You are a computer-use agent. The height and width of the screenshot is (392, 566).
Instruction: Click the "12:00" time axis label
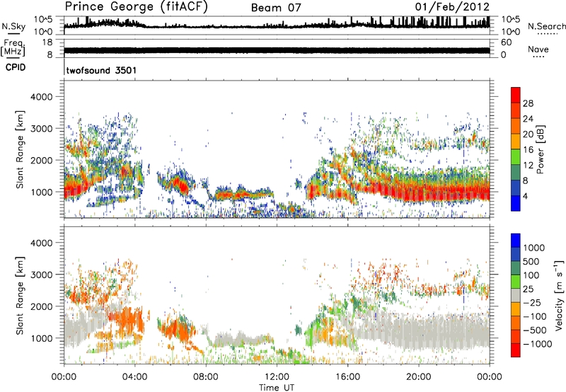(277, 377)
